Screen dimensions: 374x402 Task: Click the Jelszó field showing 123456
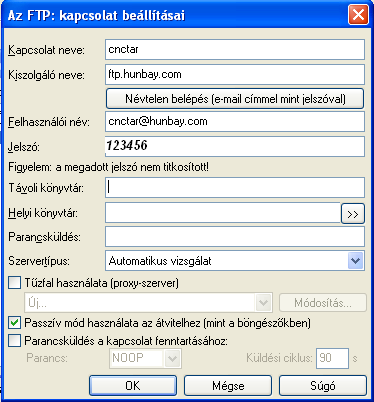click(x=235, y=146)
